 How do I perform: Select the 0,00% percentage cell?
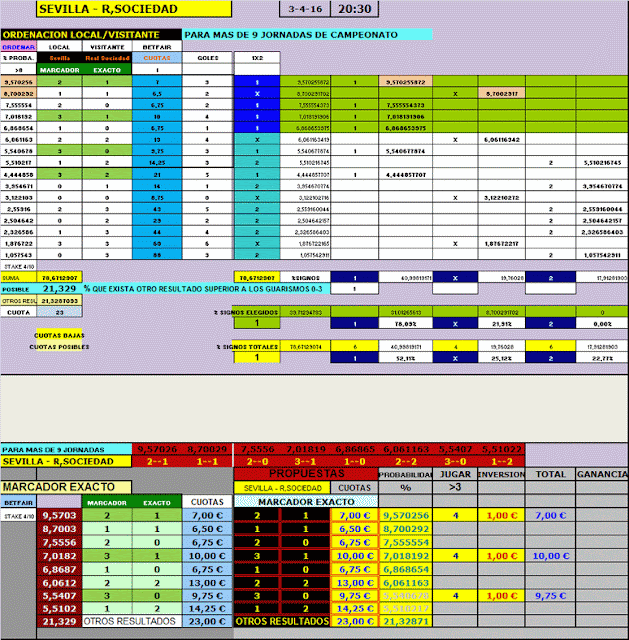[602, 324]
